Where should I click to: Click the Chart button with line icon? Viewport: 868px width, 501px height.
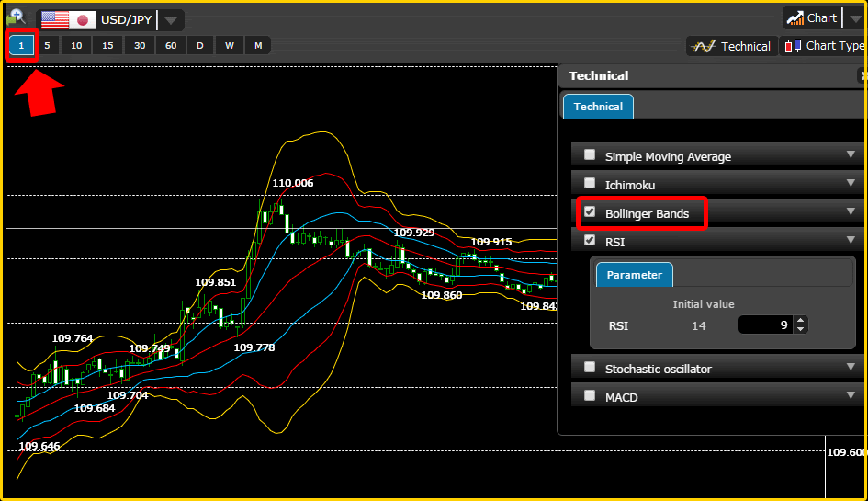(812, 18)
